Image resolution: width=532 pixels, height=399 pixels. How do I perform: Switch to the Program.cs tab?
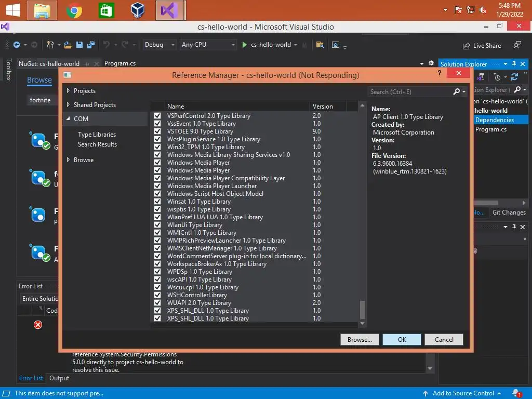[x=120, y=63]
